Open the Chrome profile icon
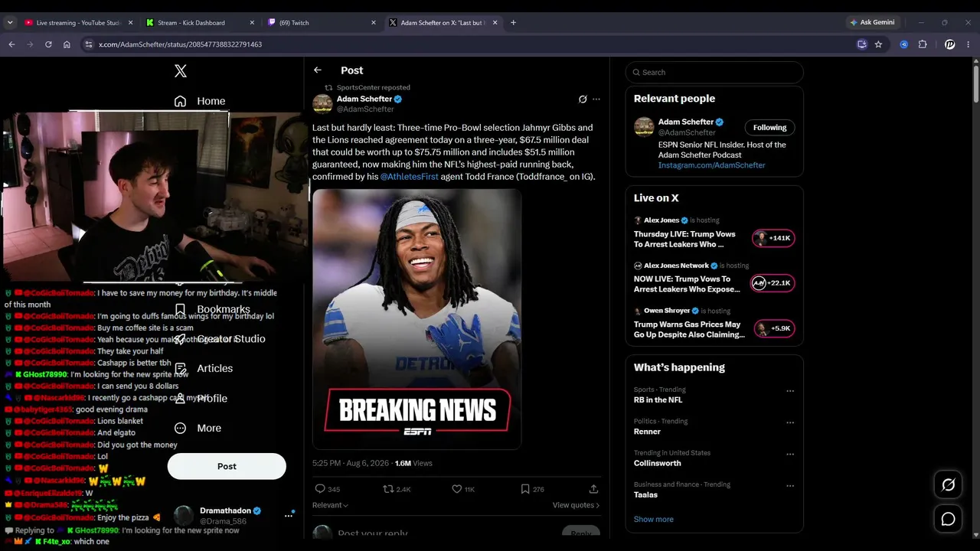980x551 pixels. 949,44
